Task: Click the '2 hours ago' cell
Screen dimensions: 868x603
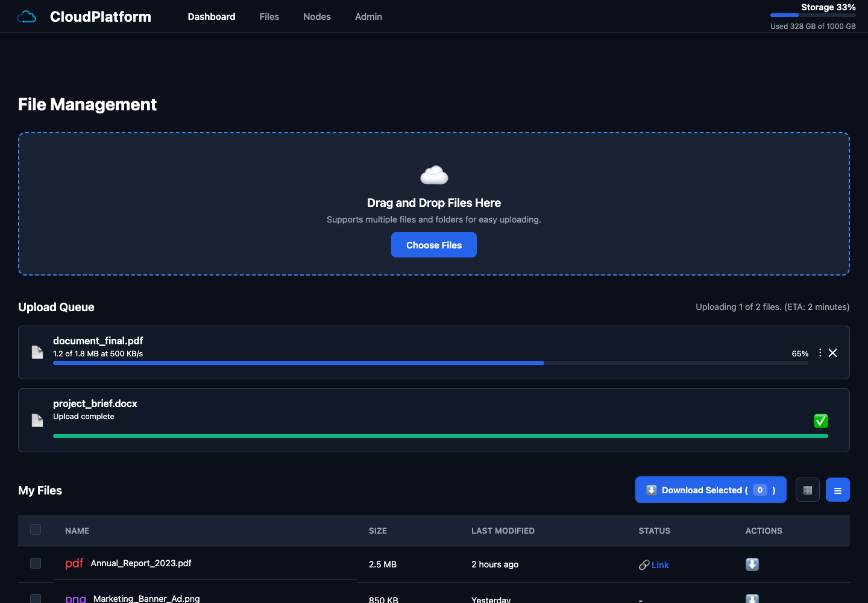Action: [495, 564]
